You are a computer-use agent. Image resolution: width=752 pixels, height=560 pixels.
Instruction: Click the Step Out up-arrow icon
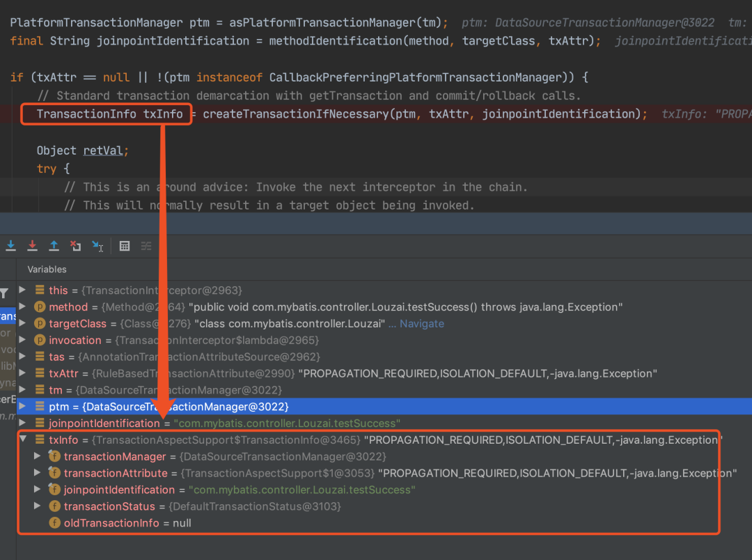coord(54,246)
